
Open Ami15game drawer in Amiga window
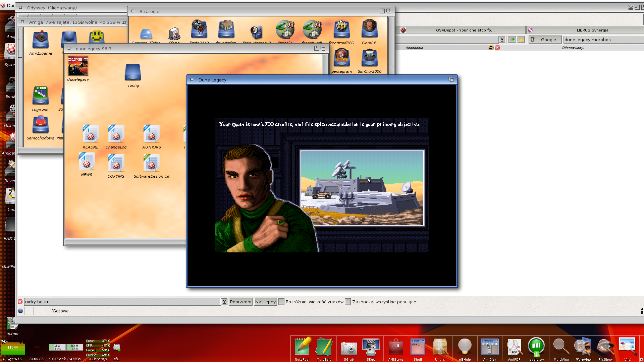pos(41,40)
